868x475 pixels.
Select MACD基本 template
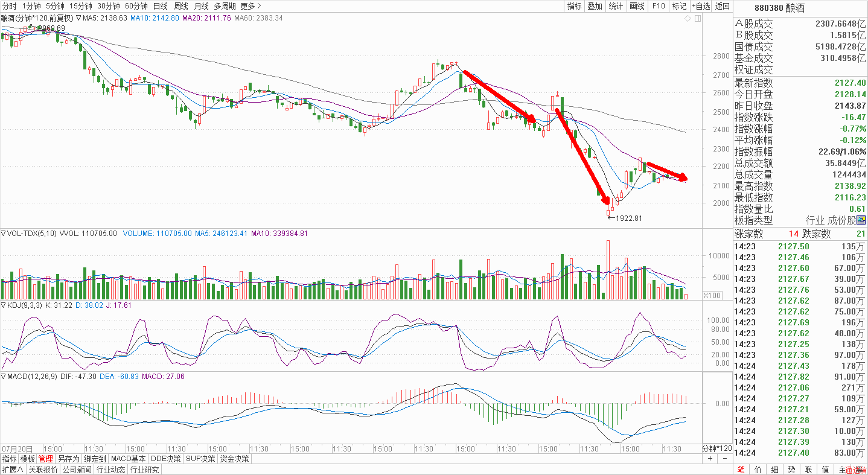pos(129,459)
